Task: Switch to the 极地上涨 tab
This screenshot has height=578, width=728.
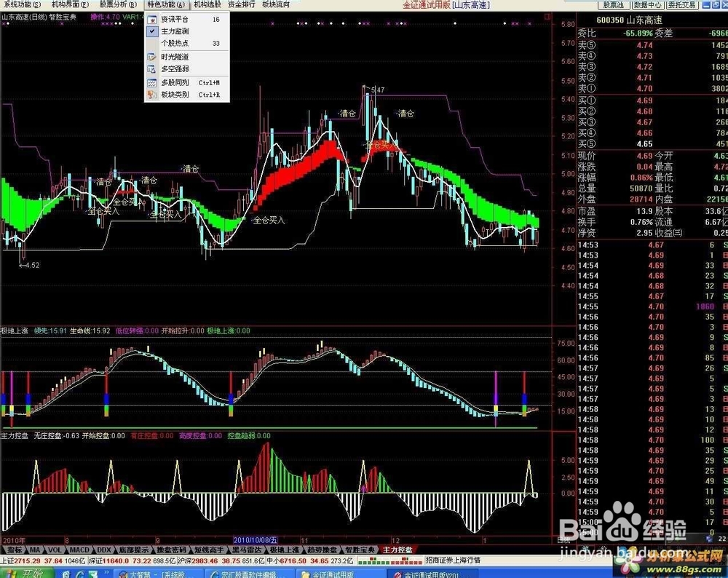Action: [x=285, y=550]
